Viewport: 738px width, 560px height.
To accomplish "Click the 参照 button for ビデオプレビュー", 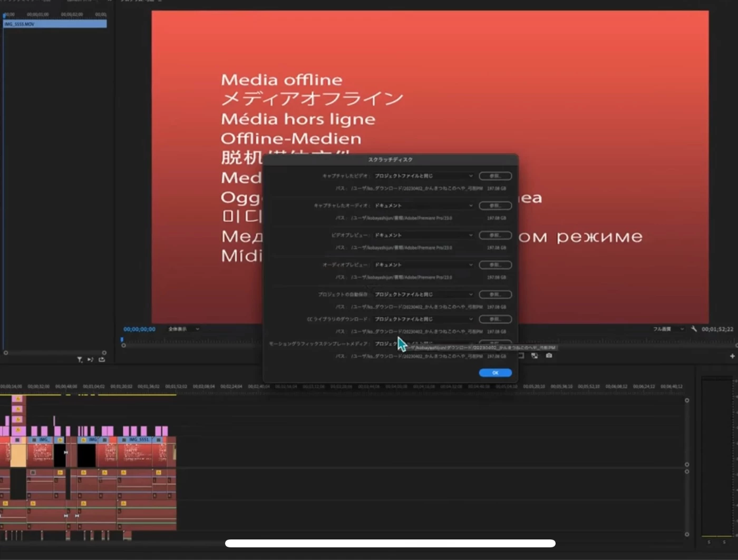I will [x=495, y=235].
